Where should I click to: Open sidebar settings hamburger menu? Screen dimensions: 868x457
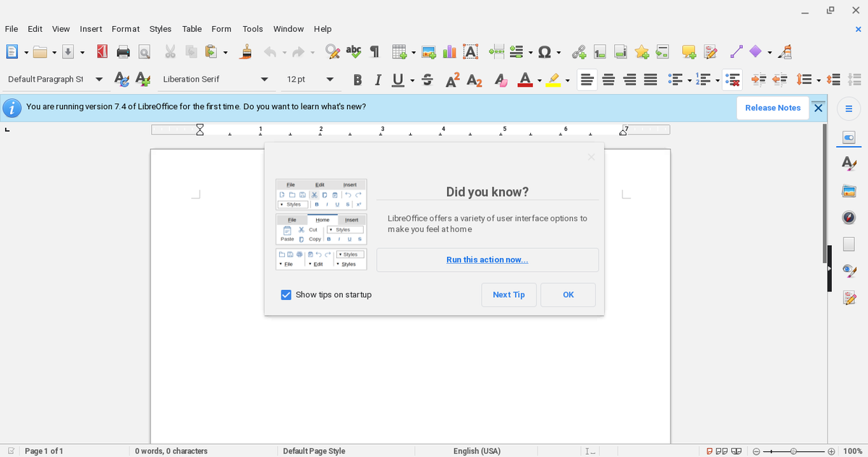click(849, 110)
